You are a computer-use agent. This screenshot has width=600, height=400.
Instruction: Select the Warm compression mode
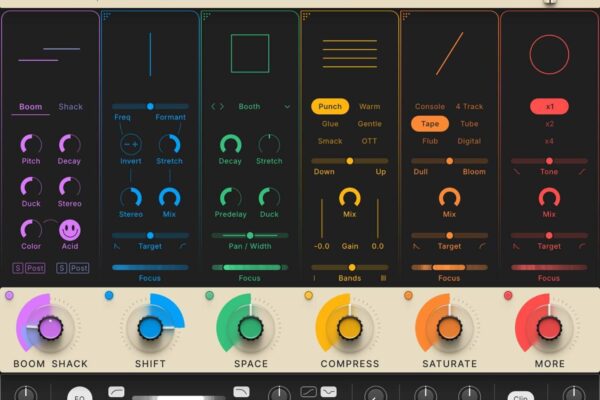[x=369, y=106]
